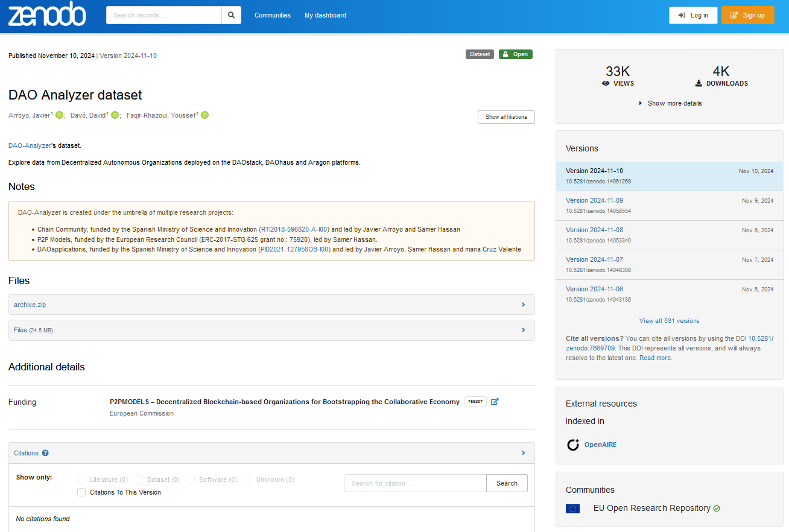Image resolution: width=789 pixels, height=532 pixels.
Task: Click the Citations help question icon
Action: tap(45, 453)
